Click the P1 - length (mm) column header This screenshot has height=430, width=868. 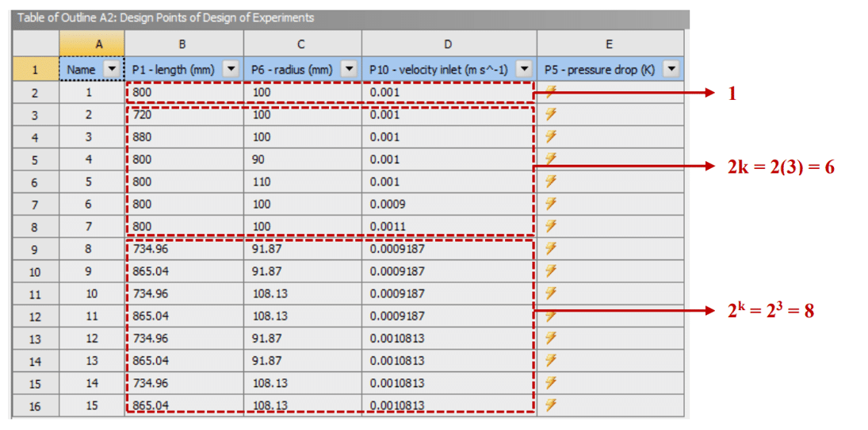pos(185,70)
